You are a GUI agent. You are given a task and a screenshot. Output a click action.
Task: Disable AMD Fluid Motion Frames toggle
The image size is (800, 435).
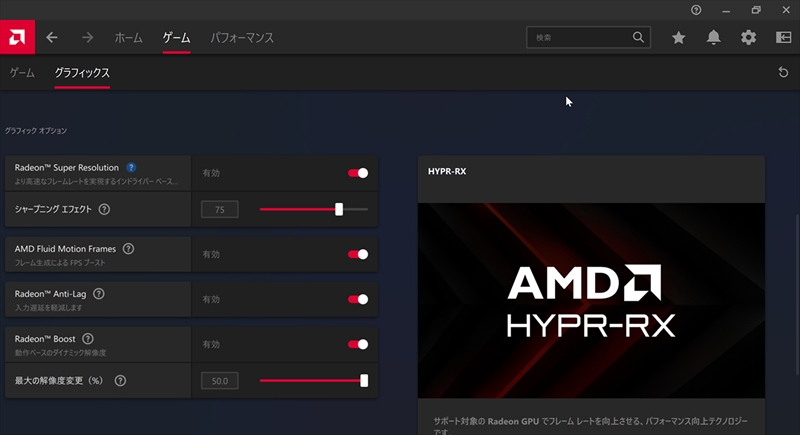[358, 254]
